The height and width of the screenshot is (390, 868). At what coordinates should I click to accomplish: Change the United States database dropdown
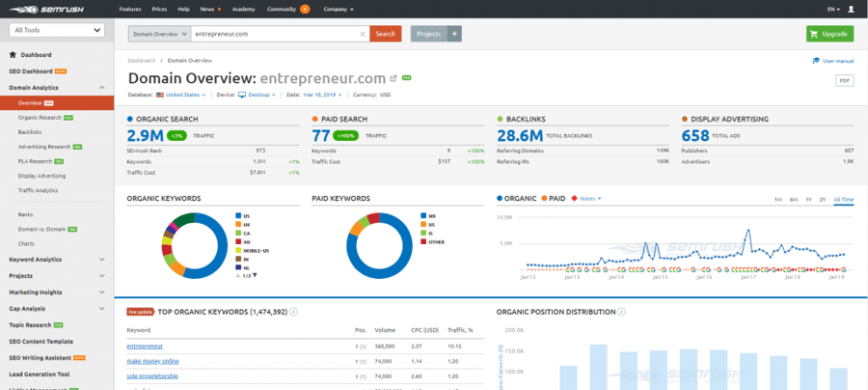click(x=181, y=95)
